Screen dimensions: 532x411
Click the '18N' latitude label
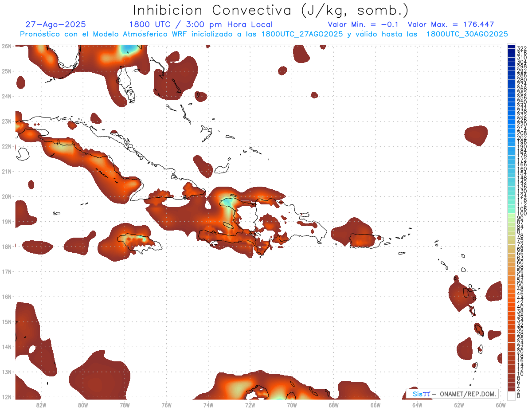coord(6,247)
